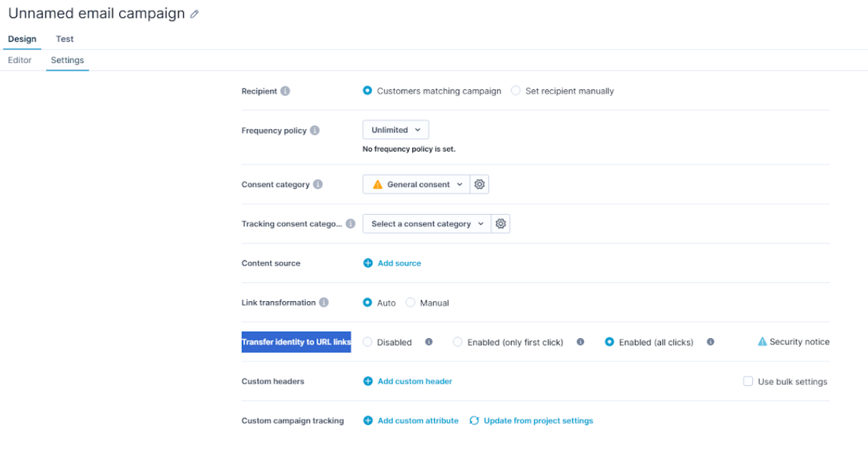Click the Security notice warning icon
The image size is (868, 465).
[x=762, y=342]
